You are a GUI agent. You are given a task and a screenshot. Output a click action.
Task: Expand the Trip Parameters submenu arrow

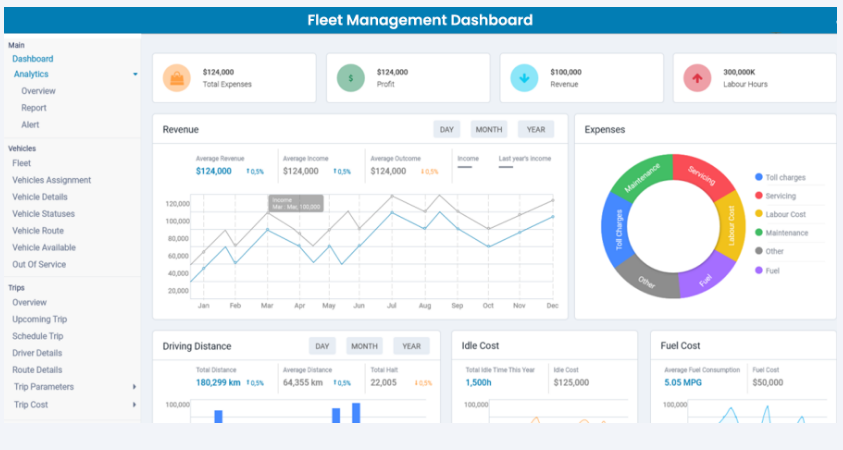pyautogui.click(x=135, y=387)
